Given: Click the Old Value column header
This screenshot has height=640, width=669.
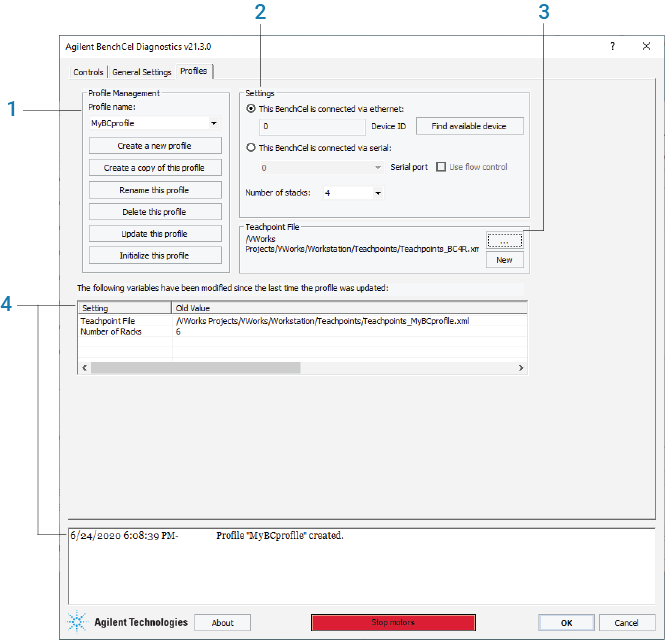Looking at the screenshot, I should click(x=349, y=308).
